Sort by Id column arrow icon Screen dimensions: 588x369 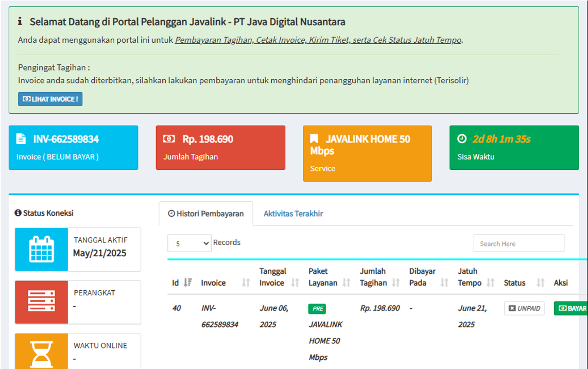click(188, 283)
